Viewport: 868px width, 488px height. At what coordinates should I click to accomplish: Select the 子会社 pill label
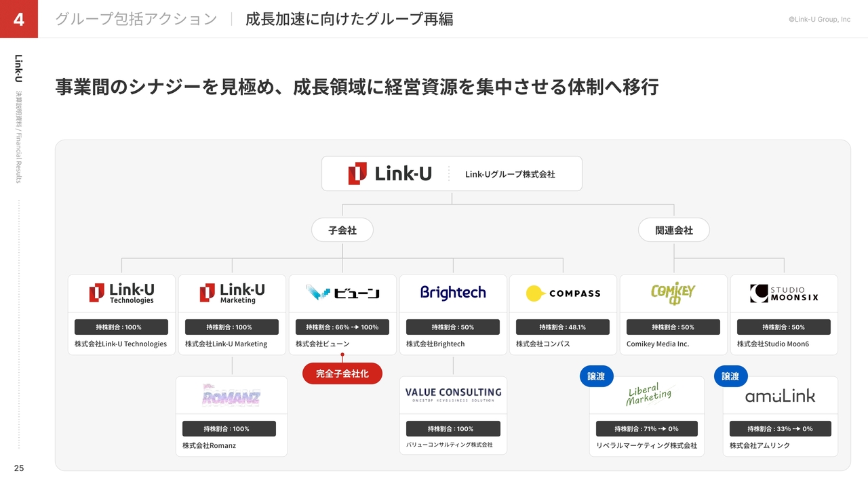pos(342,230)
